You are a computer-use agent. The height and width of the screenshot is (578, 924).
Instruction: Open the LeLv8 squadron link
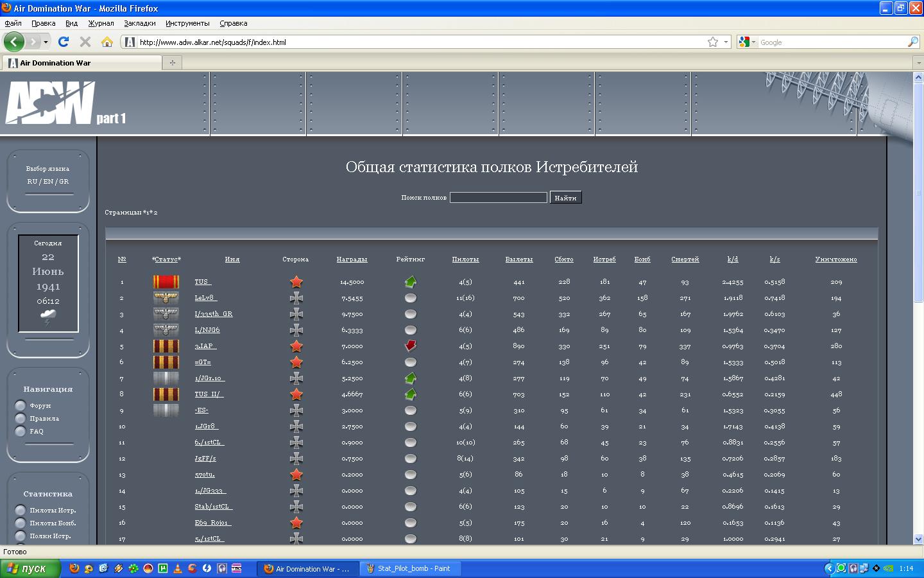point(205,298)
